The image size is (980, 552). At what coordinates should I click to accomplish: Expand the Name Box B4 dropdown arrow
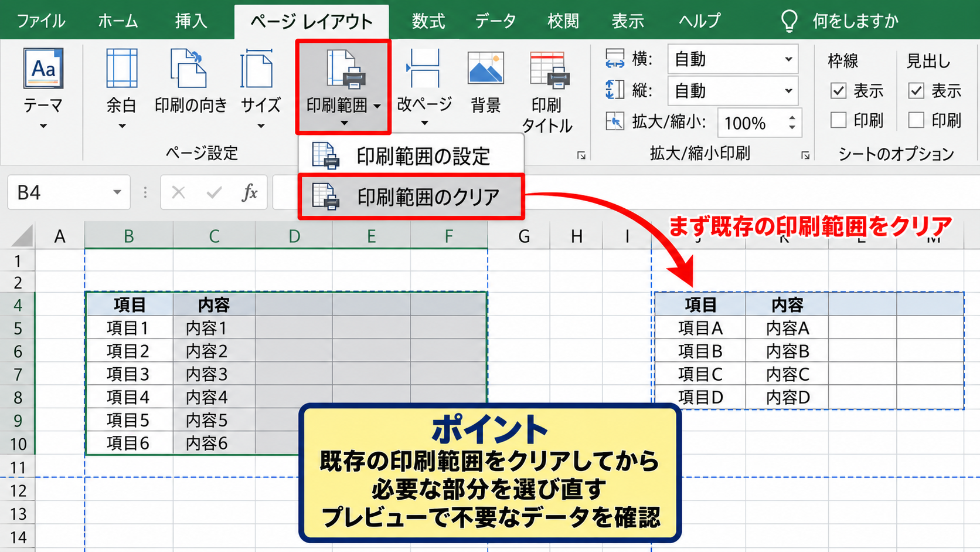coord(117,192)
